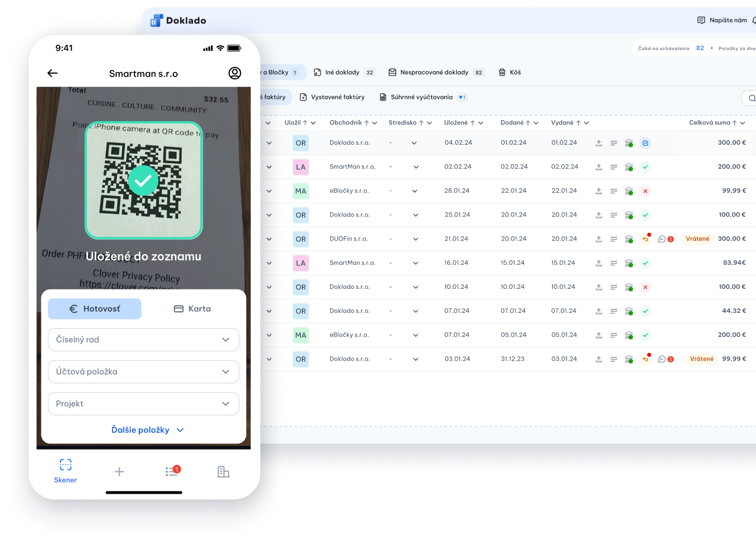The height and width of the screenshot is (541, 756).
Task: Click DUOFin s.r.o. merchant name
Action: (349, 239)
